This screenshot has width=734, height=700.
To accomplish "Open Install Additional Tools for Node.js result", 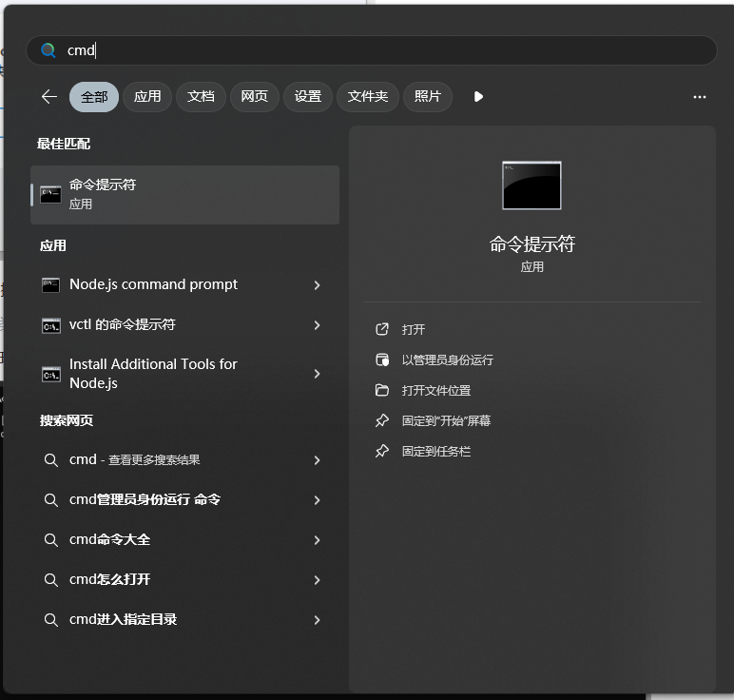I will 184,374.
